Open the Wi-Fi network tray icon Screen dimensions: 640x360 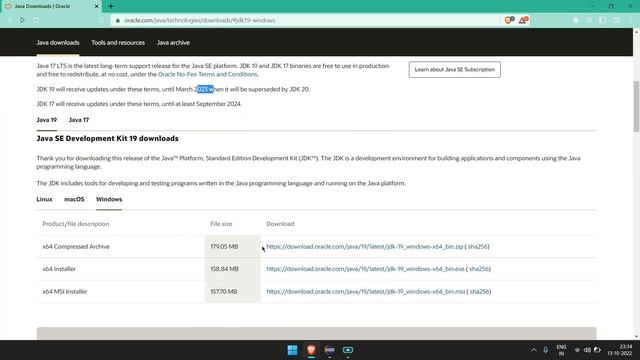[x=577, y=350]
